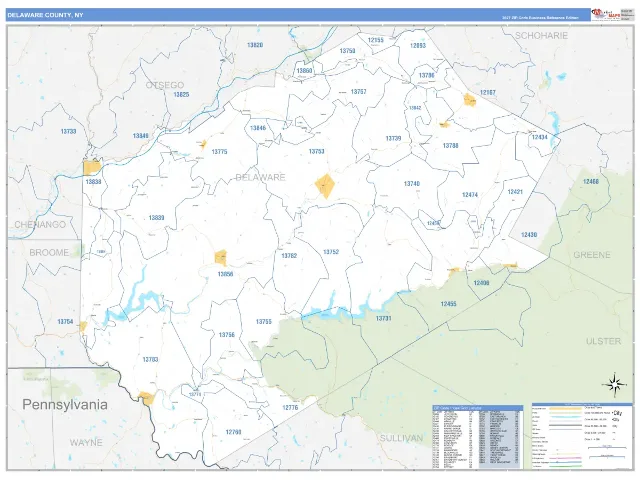Click the publisher logo in header bar
The height and width of the screenshot is (480, 640).
point(605,15)
